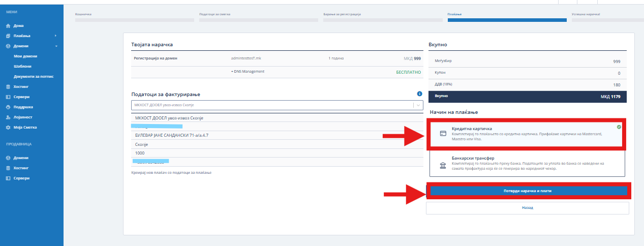Screen dimensions: 644x246
Task: Click the Назад button
Action: pyautogui.click(x=527, y=208)
